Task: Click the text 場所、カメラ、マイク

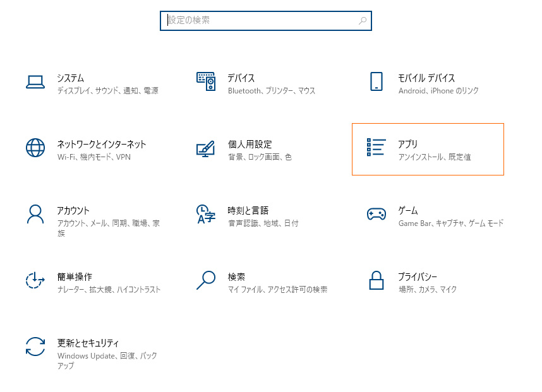Action: [428, 290]
